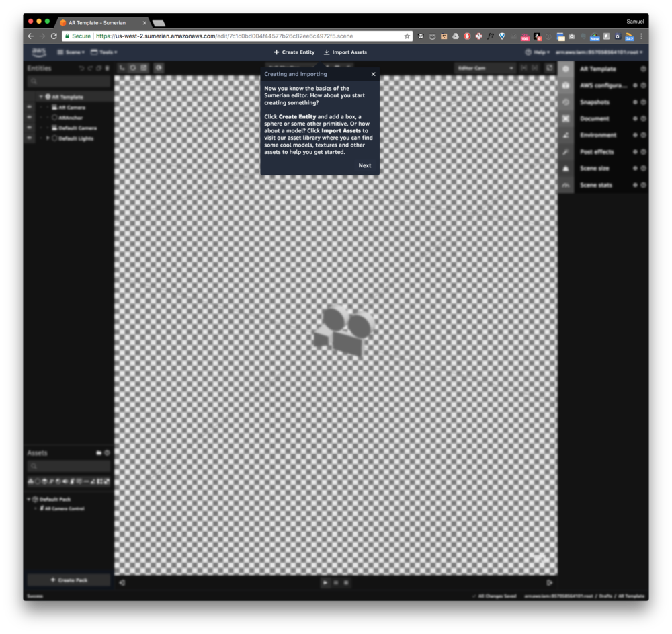Image resolution: width=672 pixels, height=634 pixels.
Task: Toggle visibility of the AR Camera entity
Action: click(x=29, y=107)
